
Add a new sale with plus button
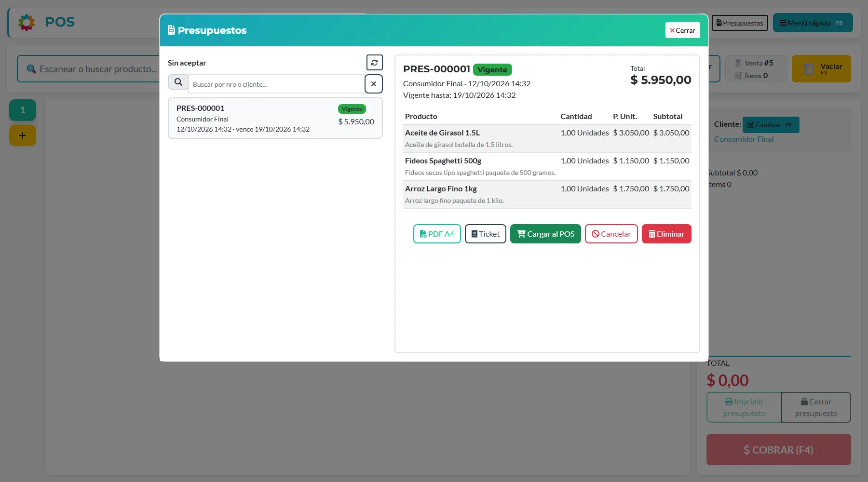[x=23, y=135]
